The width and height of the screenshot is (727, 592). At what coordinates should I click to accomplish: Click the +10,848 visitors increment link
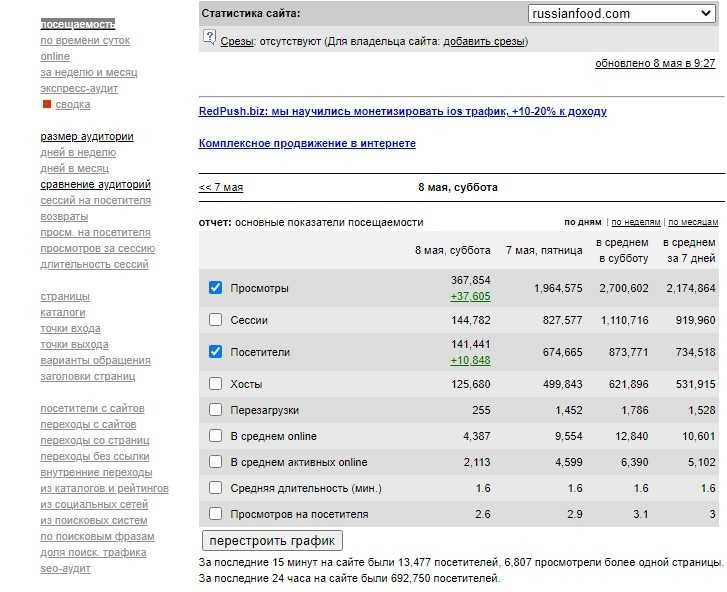470,360
